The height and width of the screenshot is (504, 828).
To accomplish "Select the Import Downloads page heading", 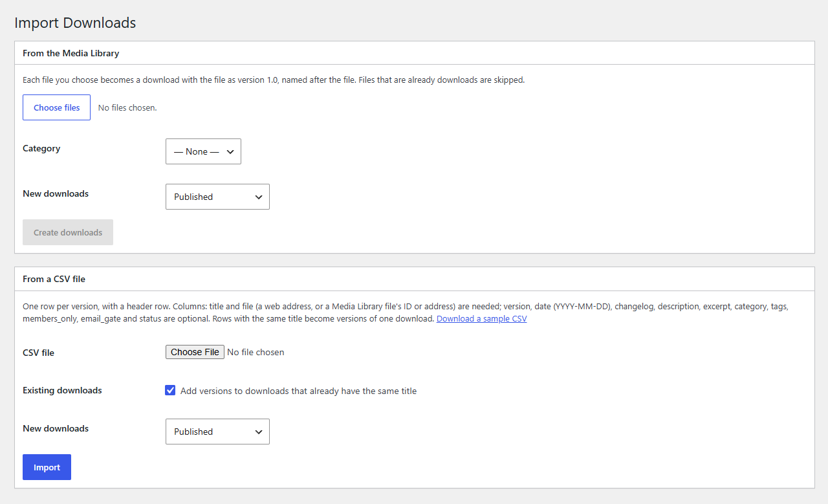I will 75,23.
